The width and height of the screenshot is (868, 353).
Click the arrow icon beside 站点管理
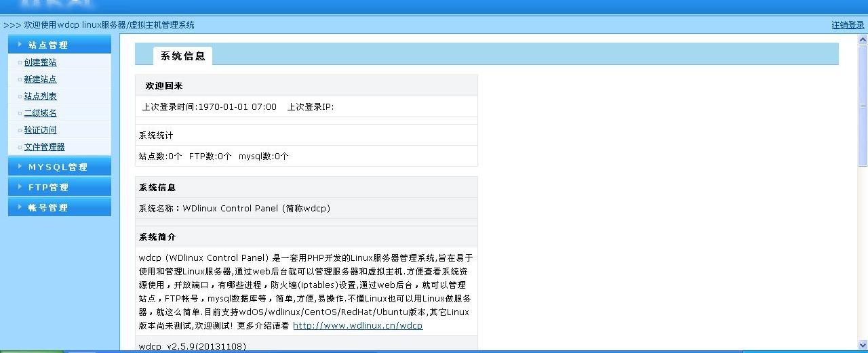[x=20, y=45]
